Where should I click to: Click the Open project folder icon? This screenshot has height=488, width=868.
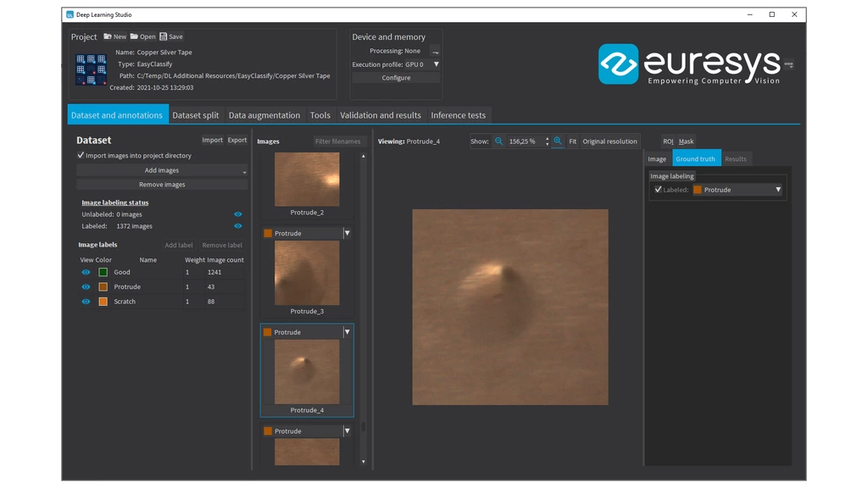pos(133,36)
